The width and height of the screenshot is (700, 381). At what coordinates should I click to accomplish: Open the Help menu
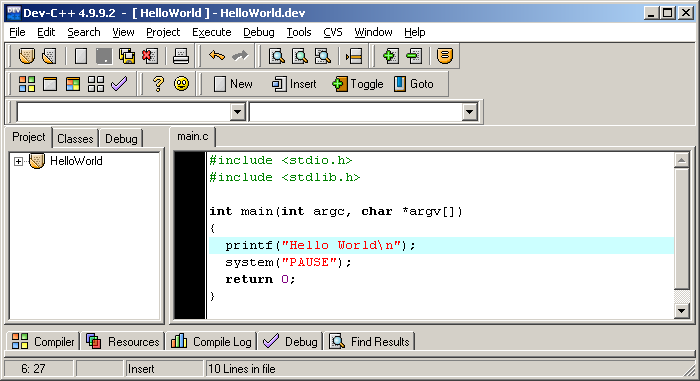coord(415,32)
